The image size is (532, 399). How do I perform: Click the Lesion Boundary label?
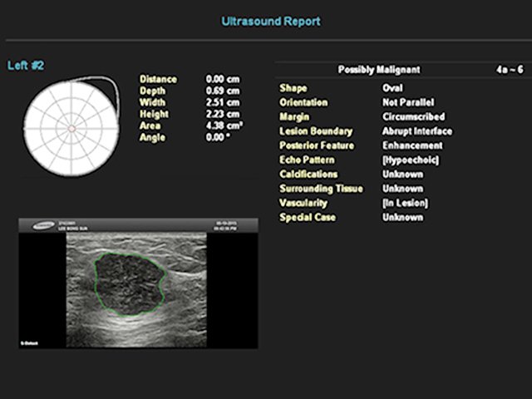(x=316, y=131)
